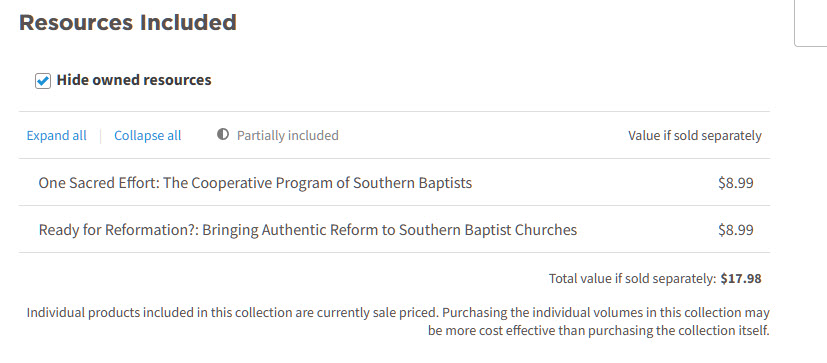The width and height of the screenshot is (827, 363).
Task: Click the Hide owned resources label text
Action: (x=134, y=80)
